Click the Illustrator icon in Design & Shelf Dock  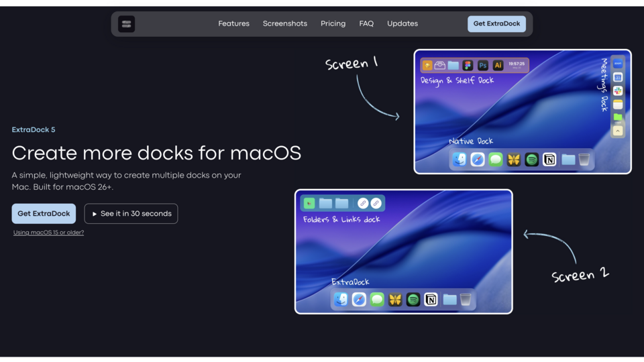498,65
